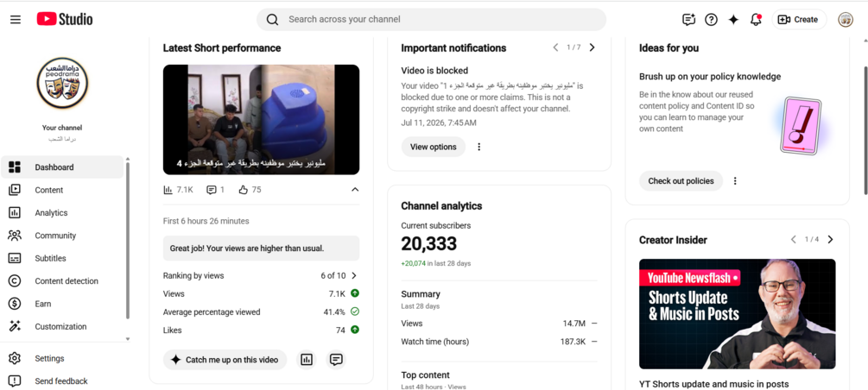Open Customization in the sidebar
Screen dimensions: 868x390
coord(62,326)
